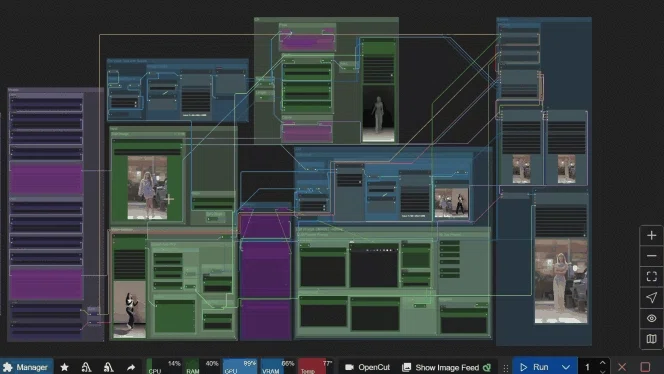Screen dimensions: 664x374
Task: Click the RAM usage meter
Action: pyautogui.click(x=202, y=367)
